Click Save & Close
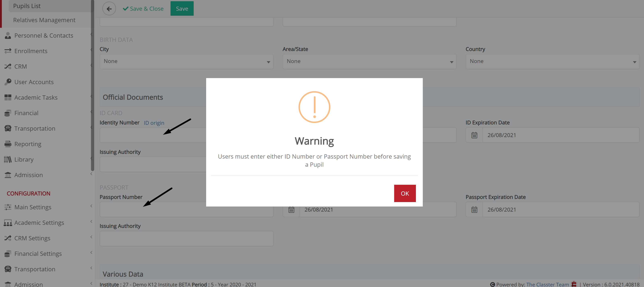The width and height of the screenshot is (644, 287). pyautogui.click(x=143, y=9)
